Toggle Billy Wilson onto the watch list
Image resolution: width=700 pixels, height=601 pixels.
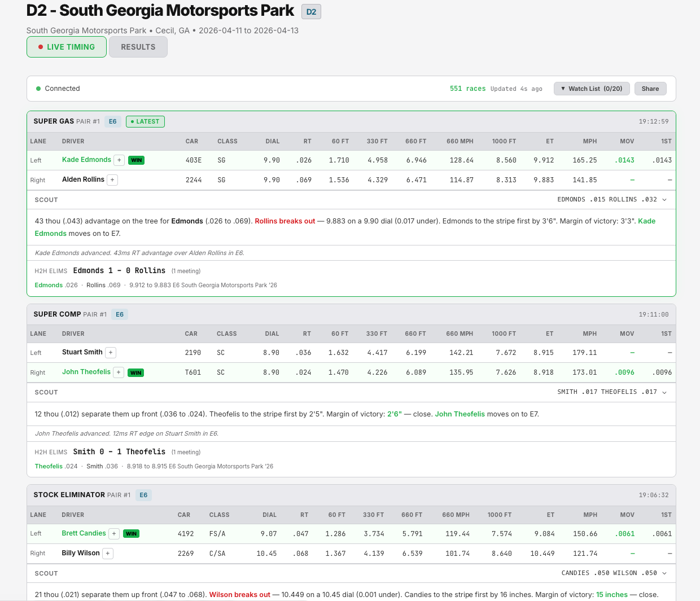point(107,553)
